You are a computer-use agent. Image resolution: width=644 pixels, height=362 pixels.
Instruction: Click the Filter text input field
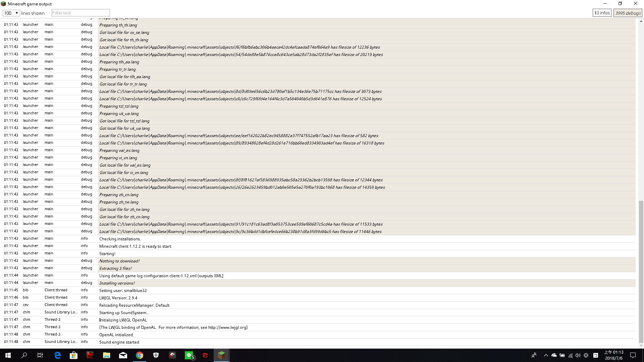pyautogui.click(x=80, y=13)
